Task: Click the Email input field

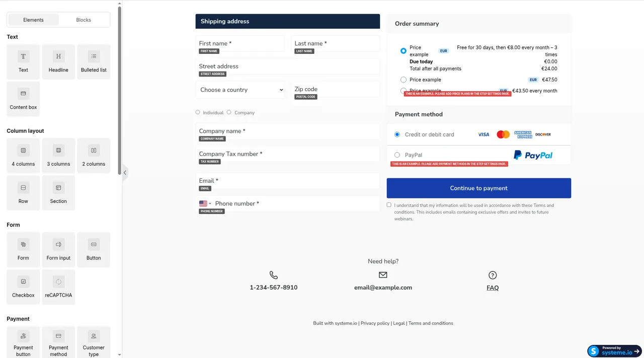Action: click(x=288, y=181)
